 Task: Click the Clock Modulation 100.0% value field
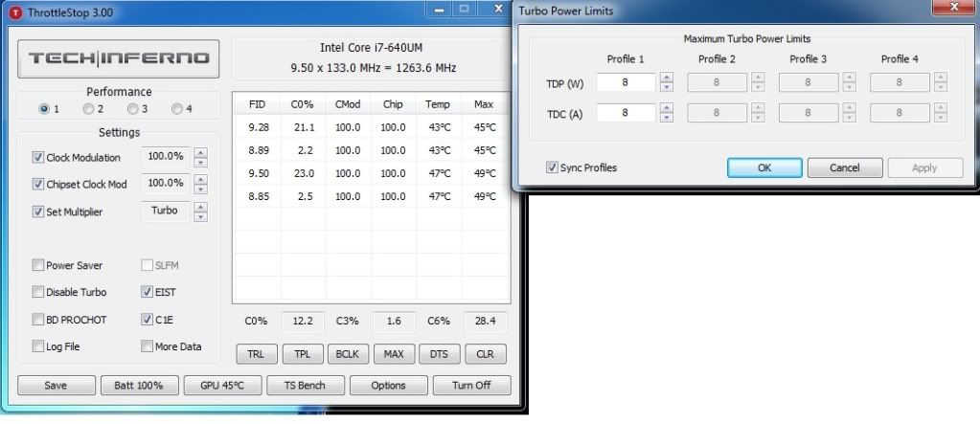click(x=166, y=157)
